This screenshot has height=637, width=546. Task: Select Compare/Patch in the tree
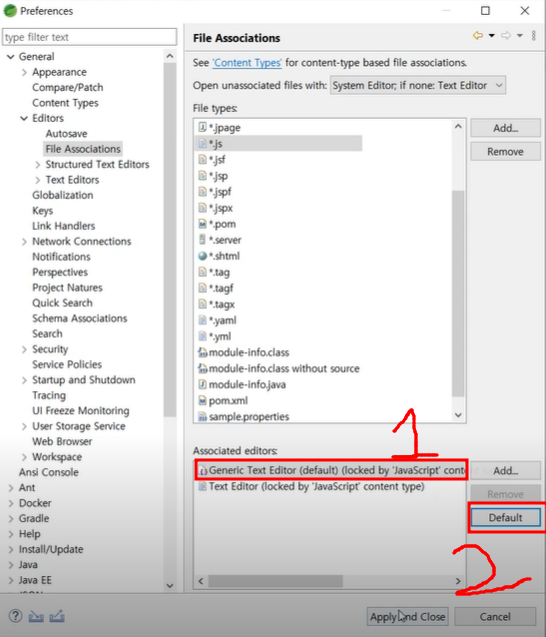point(67,87)
